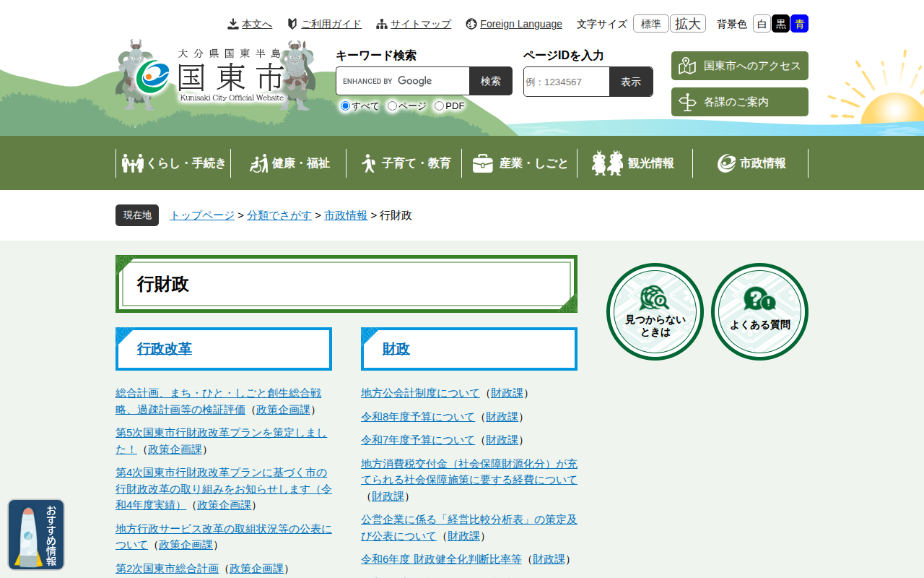
Task: Go to トップページ in breadcrumb
Action: pyautogui.click(x=202, y=215)
